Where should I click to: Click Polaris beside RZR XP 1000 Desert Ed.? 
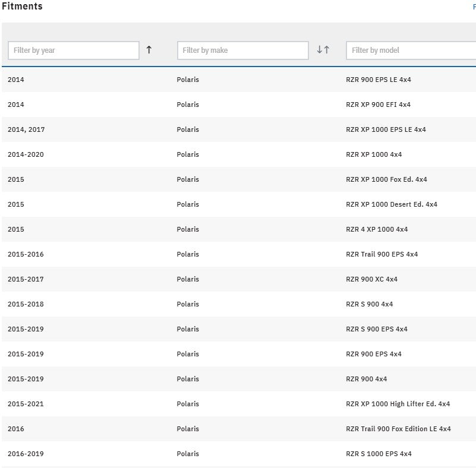pyautogui.click(x=188, y=204)
